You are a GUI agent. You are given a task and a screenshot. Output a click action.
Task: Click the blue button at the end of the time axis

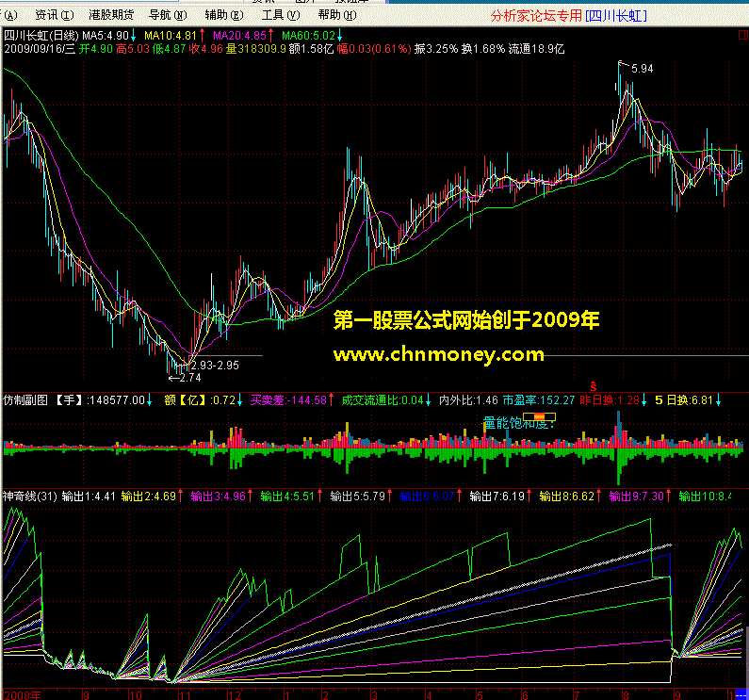(741, 693)
